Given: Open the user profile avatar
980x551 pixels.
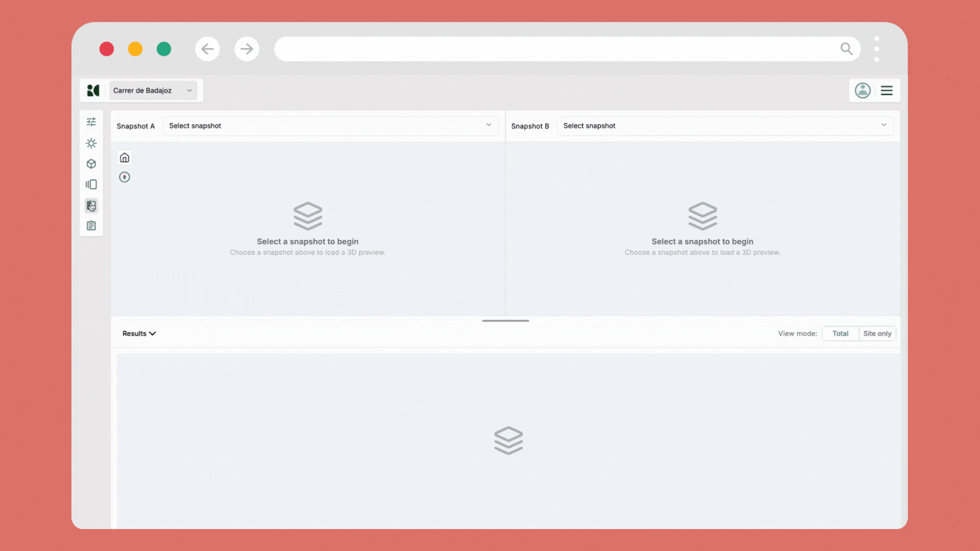Looking at the screenshot, I should pos(863,90).
